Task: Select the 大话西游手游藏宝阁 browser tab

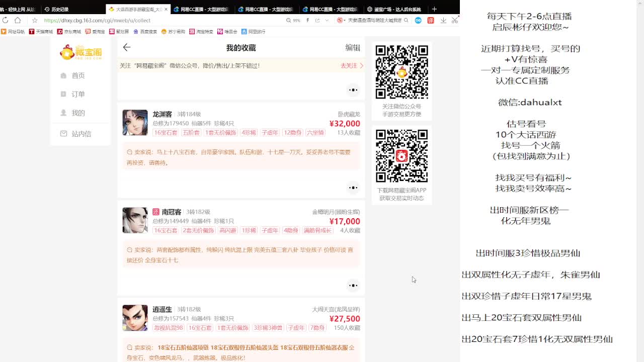Action: [x=138, y=9]
